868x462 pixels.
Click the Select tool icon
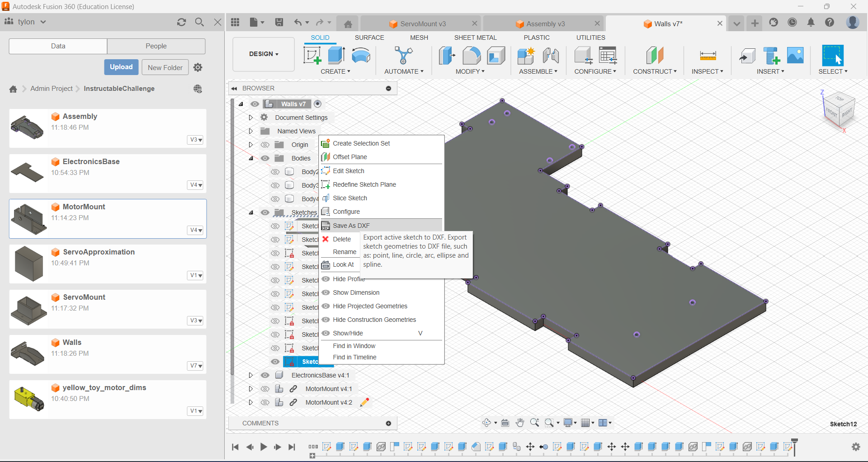click(833, 56)
